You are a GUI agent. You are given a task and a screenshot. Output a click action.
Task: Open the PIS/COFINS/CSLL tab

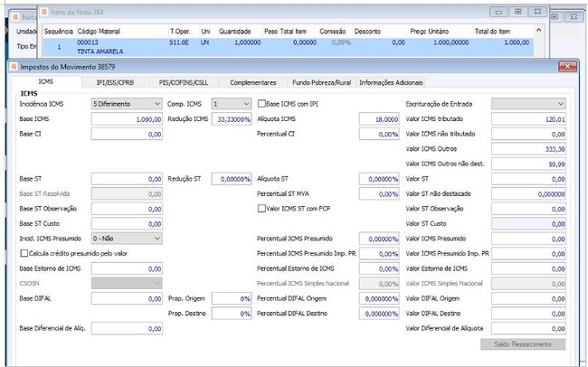click(x=184, y=82)
